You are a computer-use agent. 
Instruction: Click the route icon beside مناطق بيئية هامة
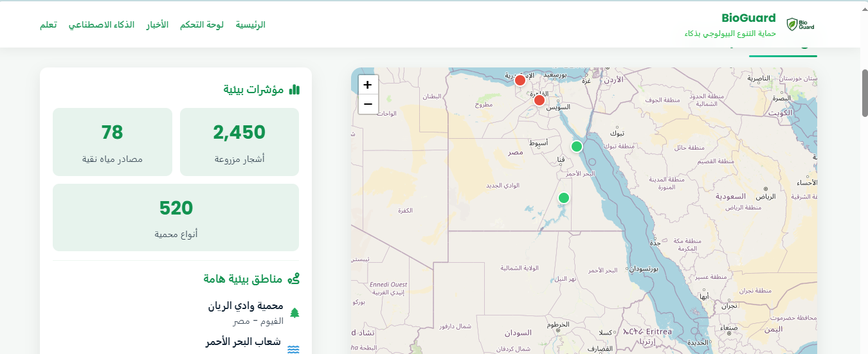click(294, 279)
